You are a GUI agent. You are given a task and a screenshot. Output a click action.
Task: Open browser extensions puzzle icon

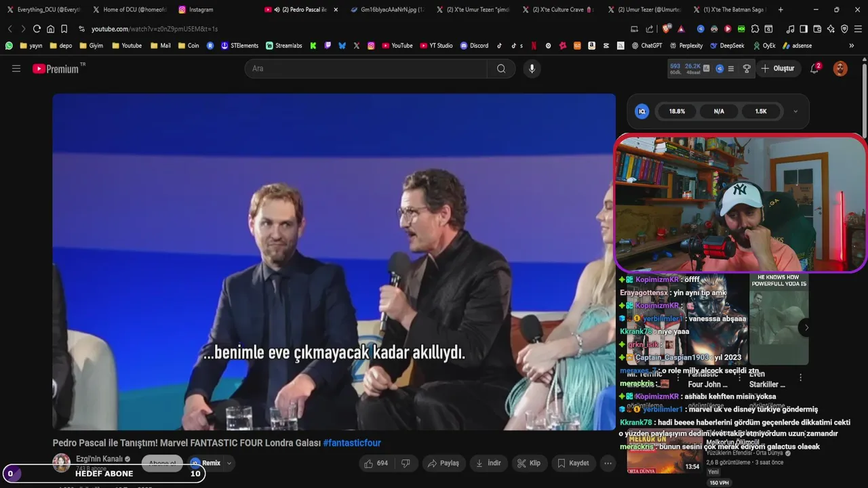pyautogui.click(x=755, y=29)
